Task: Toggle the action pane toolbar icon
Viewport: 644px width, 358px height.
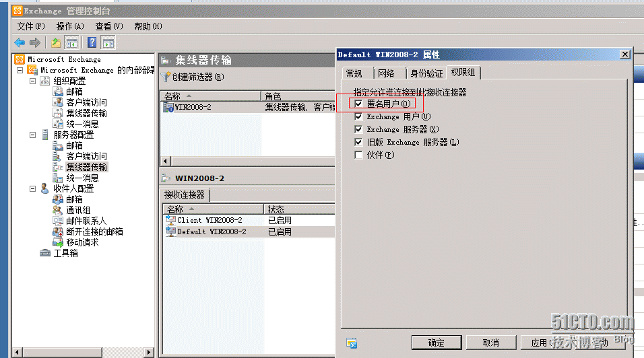Action: (x=108, y=42)
